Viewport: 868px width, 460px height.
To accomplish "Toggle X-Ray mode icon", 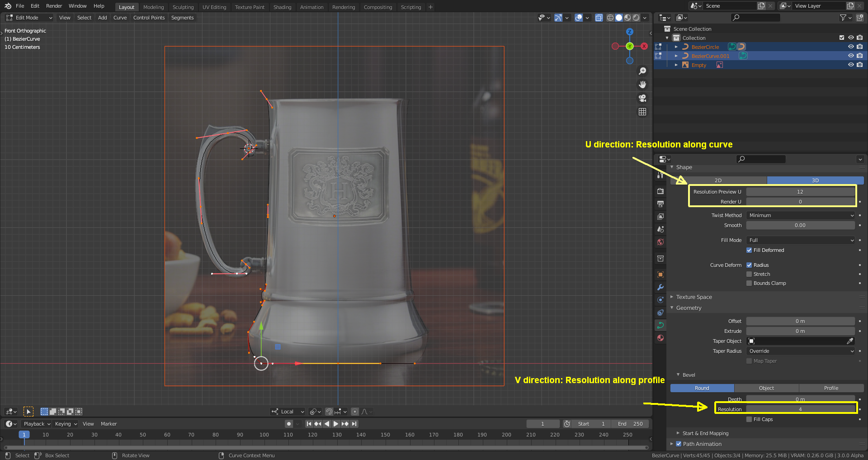I will (599, 18).
